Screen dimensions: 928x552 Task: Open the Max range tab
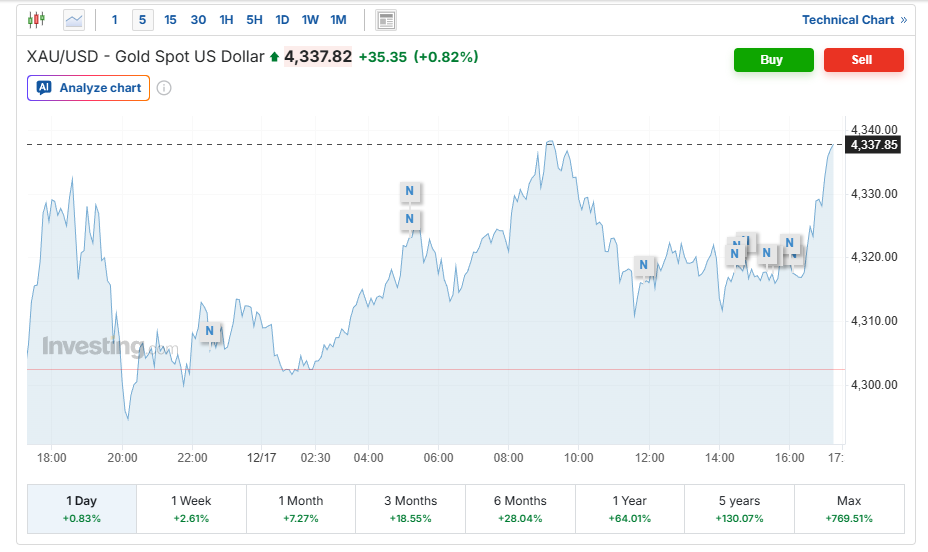coord(849,508)
